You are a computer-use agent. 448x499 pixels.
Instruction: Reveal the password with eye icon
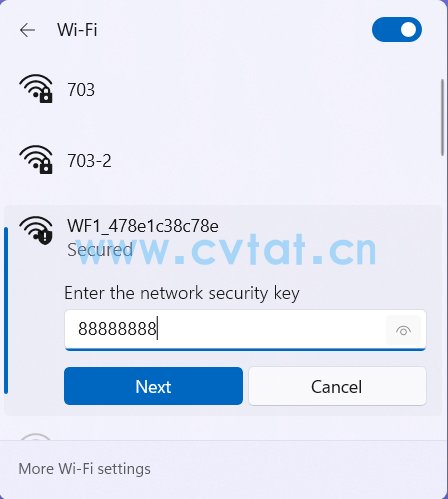403,330
